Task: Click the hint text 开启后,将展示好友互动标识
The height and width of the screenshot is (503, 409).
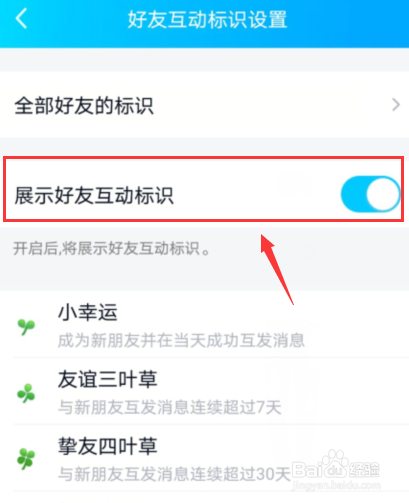Action: pos(112,249)
